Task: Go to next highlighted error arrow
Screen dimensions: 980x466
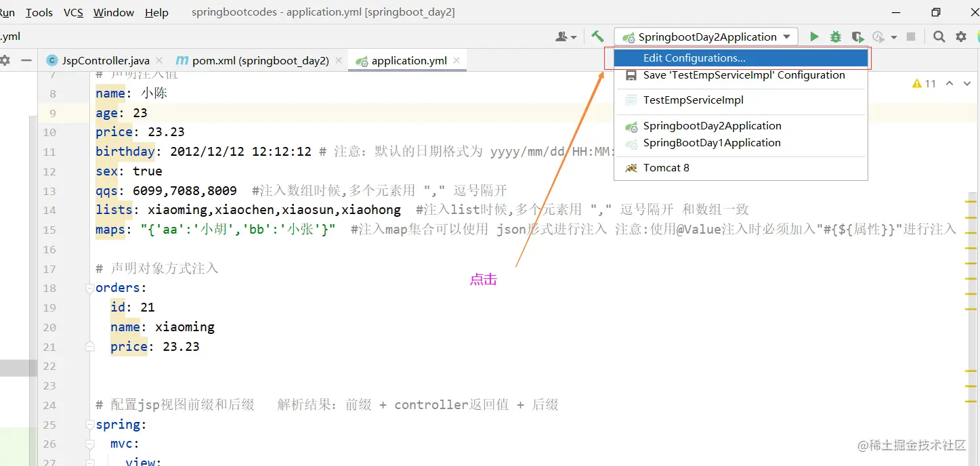Action: pyautogui.click(x=967, y=83)
